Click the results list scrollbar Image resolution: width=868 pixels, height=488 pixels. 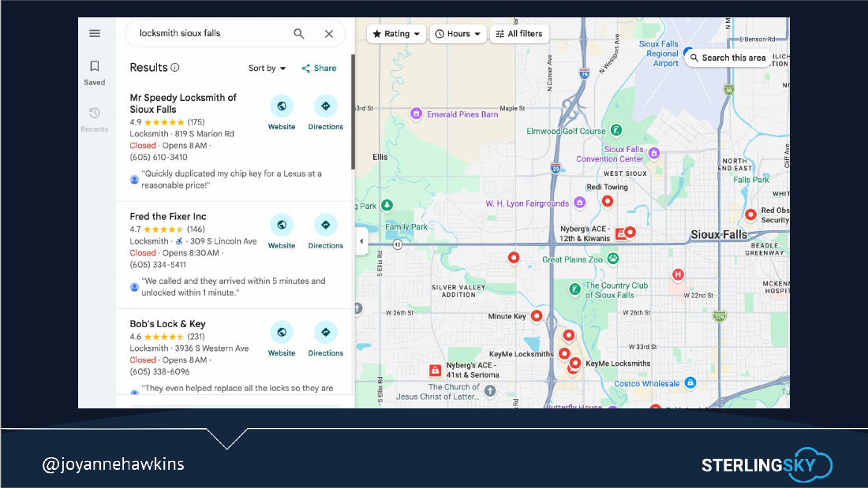click(x=353, y=112)
